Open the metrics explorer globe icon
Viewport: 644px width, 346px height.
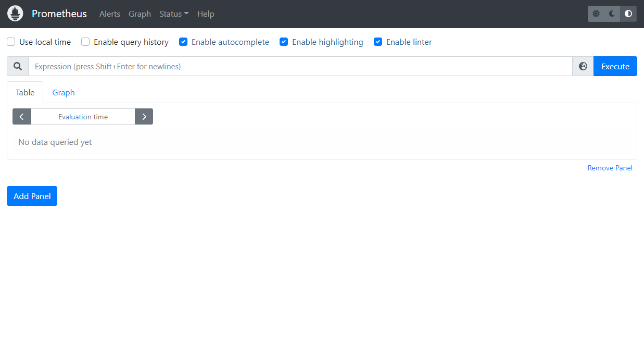(583, 66)
